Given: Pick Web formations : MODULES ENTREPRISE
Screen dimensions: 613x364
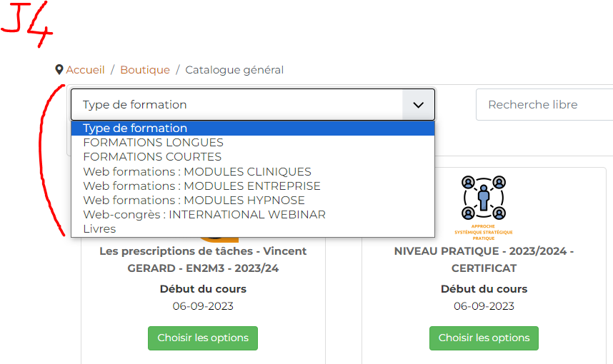Looking at the screenshot, I should 201,186.
